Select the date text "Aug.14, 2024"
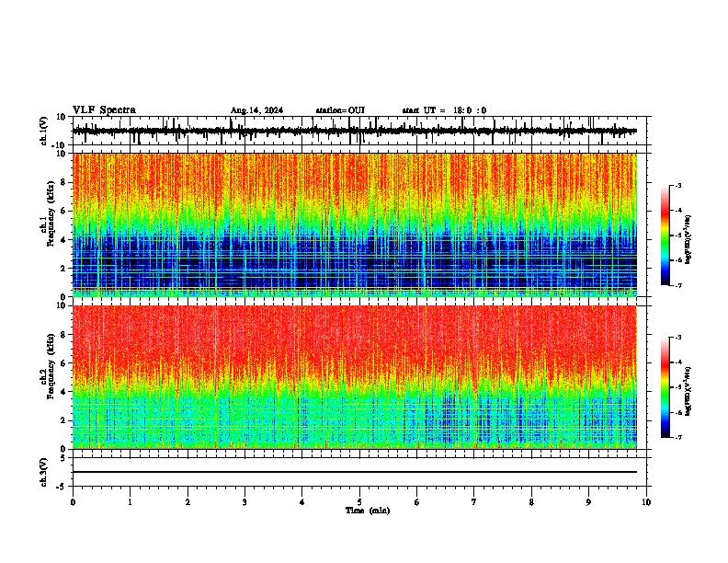Screen dimensions: 728x563 point(256,110)
